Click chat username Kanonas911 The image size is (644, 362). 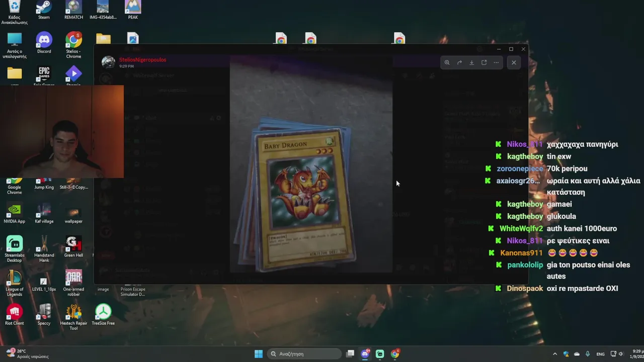click(x=521, y=252)
